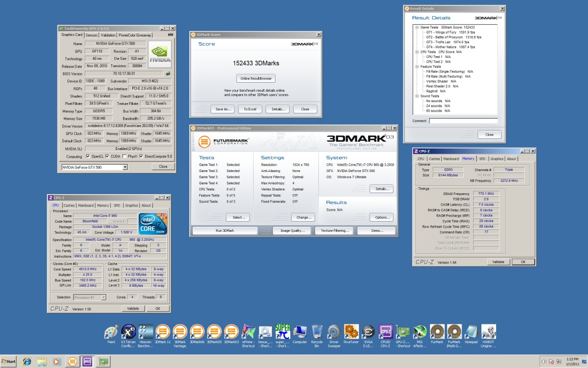Click the CPU-Z icon in the taskbar

[x=87, y=362]
